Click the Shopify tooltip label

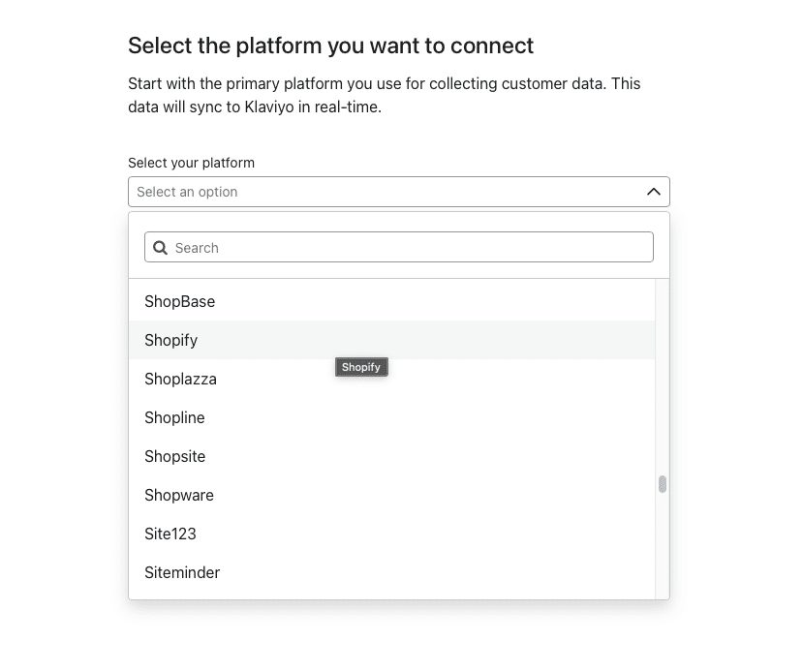click(x=361, y=367)
